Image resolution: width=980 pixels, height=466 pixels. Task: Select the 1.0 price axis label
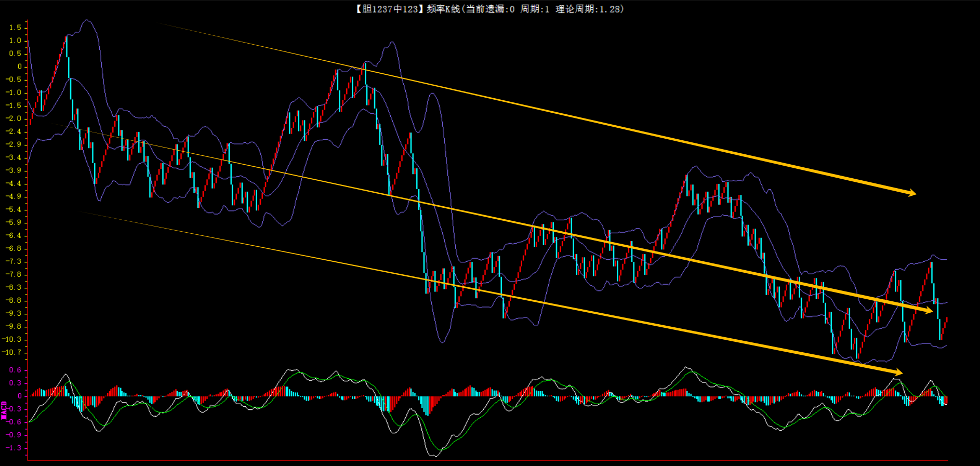click(15, 41)
